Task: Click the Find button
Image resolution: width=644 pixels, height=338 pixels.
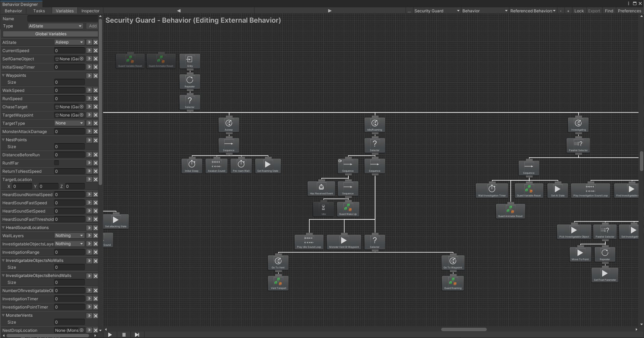Action: (609, 11)
